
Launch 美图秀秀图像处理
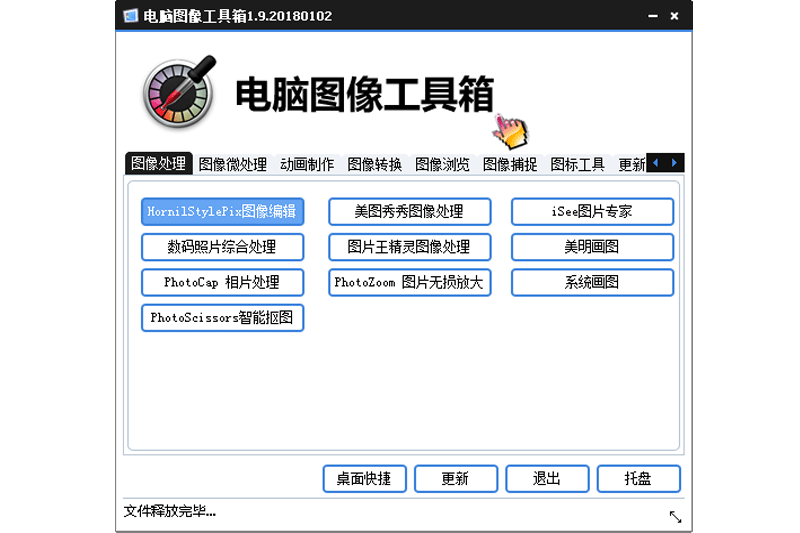(x=410, y=212)
